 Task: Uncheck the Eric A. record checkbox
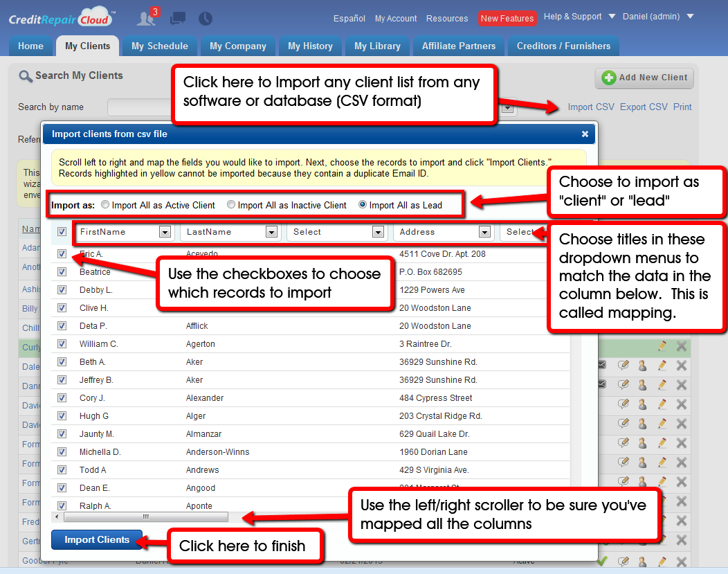62,253
